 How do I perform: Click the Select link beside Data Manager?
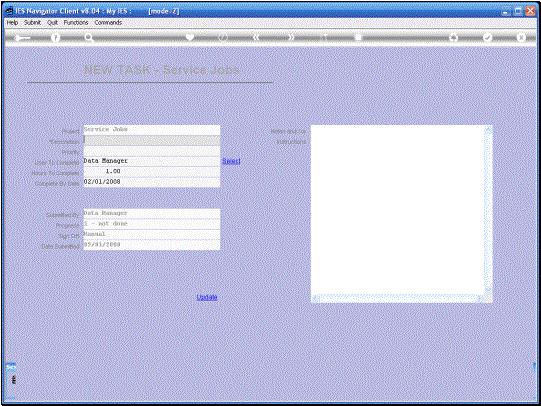(x=231, y=161)
